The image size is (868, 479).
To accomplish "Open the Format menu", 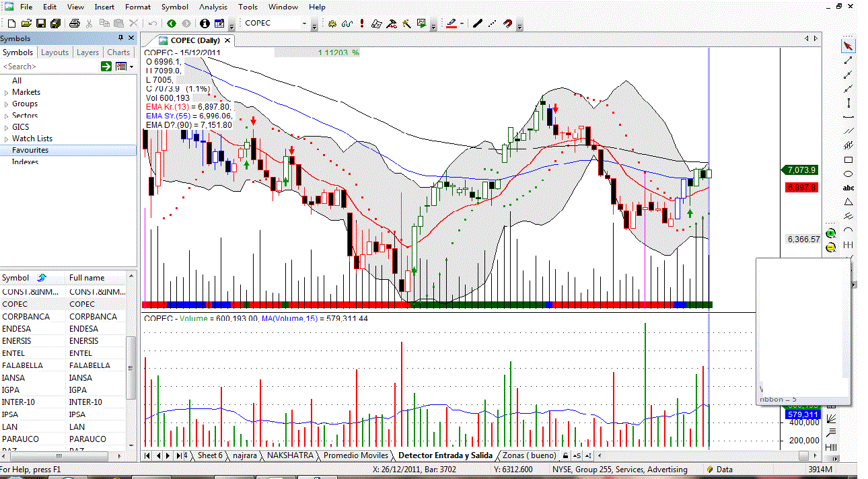I will tap(138, 7).
